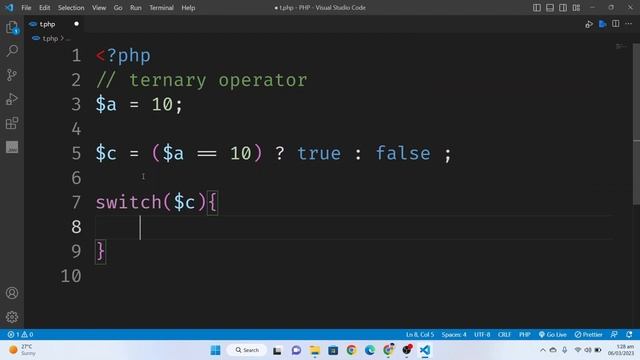Click the closing brace on line 9

coord(100,251)
